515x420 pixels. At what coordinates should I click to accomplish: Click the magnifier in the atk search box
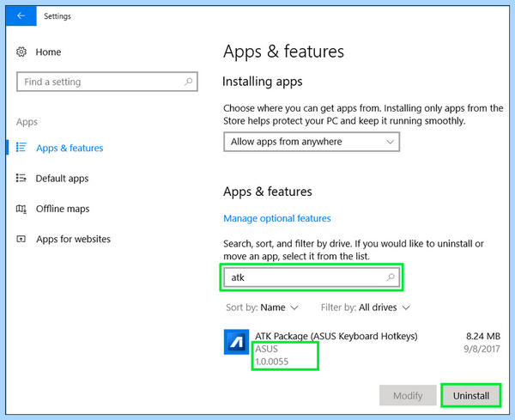391,277
